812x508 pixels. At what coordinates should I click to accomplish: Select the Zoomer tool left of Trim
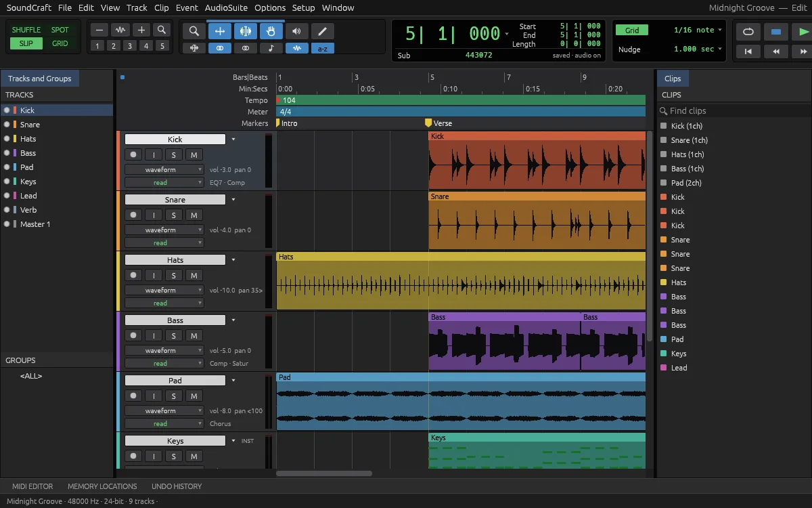tap(194, 31)
